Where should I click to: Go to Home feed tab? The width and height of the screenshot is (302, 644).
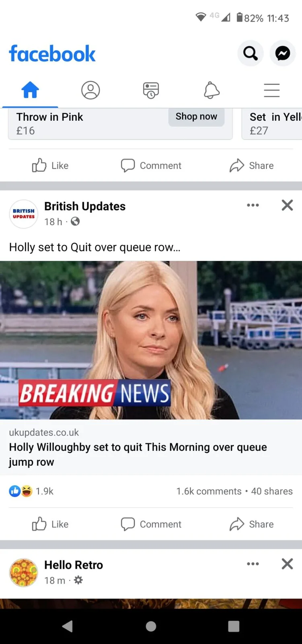click(30, 90)
